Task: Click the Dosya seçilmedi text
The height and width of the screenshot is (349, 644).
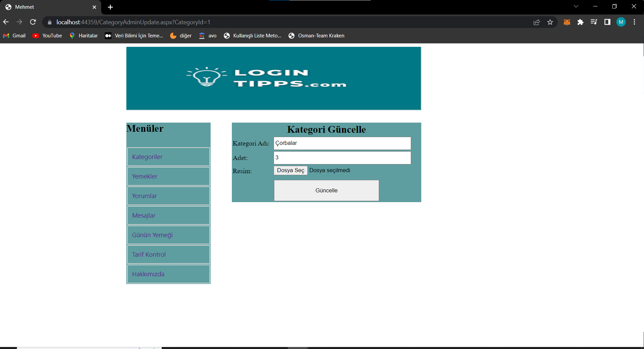Action: click(x=330, y=170)
